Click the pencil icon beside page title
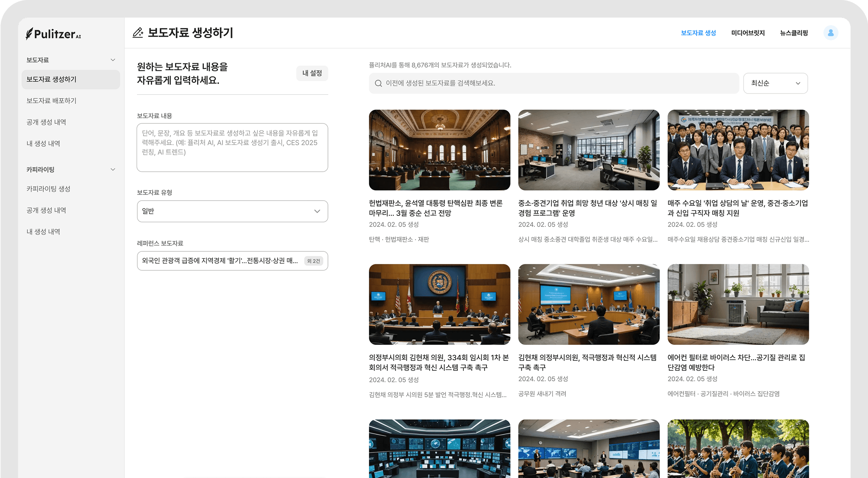This screenshot has height=478, width=868. pyautogui.click(x=138, y=33)
